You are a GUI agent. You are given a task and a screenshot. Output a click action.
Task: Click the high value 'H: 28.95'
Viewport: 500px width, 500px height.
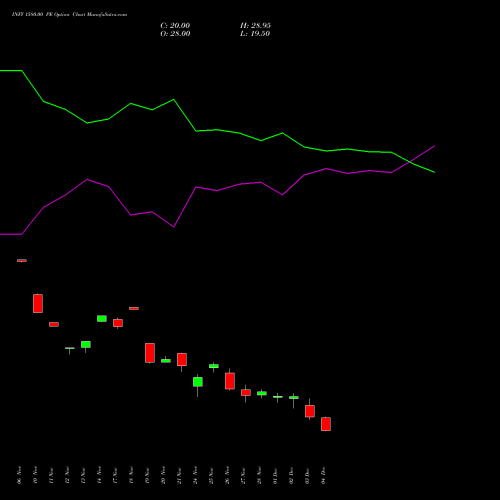pyautogui.click(x=255, y=26)
